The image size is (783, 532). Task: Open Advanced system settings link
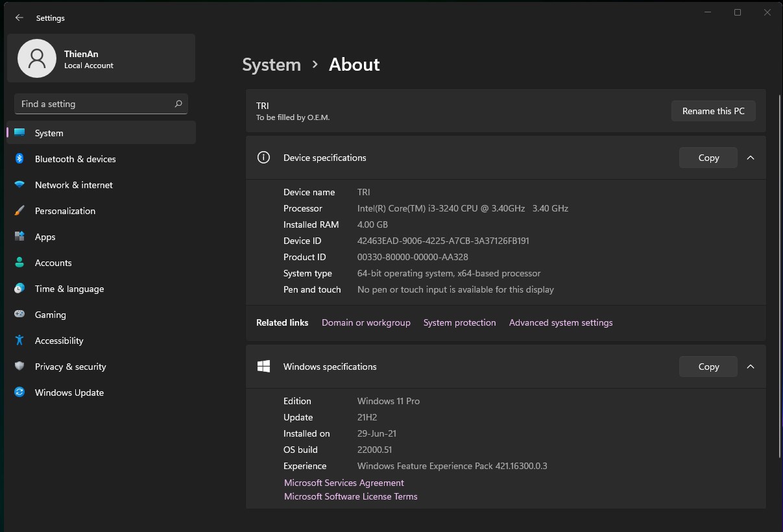[x=560, y=322]
